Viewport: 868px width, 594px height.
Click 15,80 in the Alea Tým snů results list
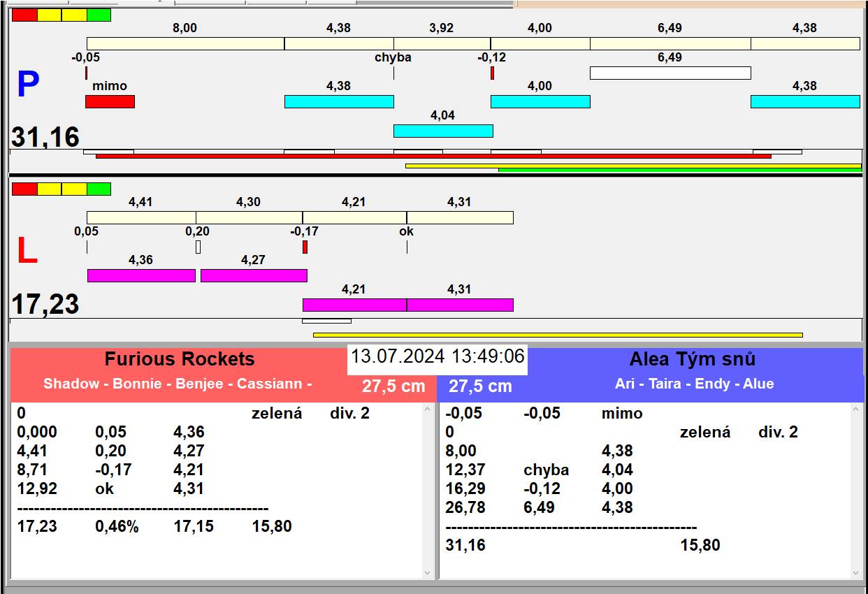click(x=700, y=545)
